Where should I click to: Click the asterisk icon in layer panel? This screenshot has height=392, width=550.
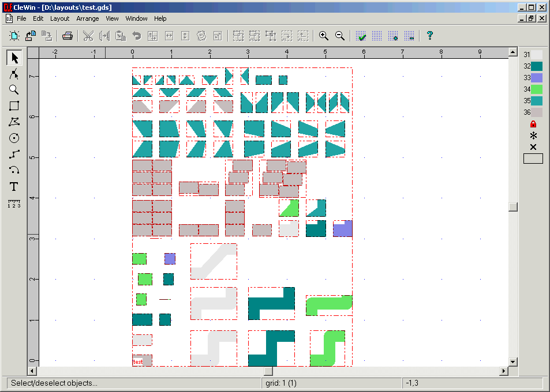(x=533, y=135)
